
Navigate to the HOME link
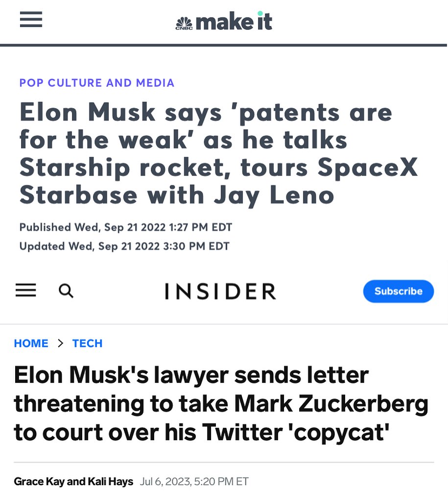[x=31, y=343]
